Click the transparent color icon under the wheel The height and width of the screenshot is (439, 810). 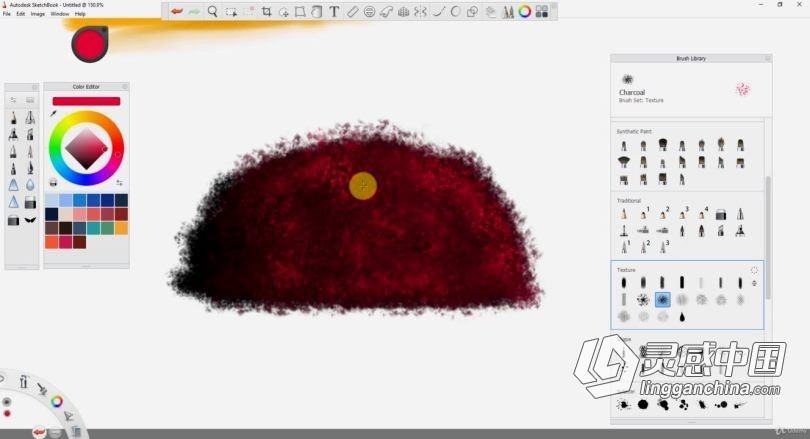[53, 182]
